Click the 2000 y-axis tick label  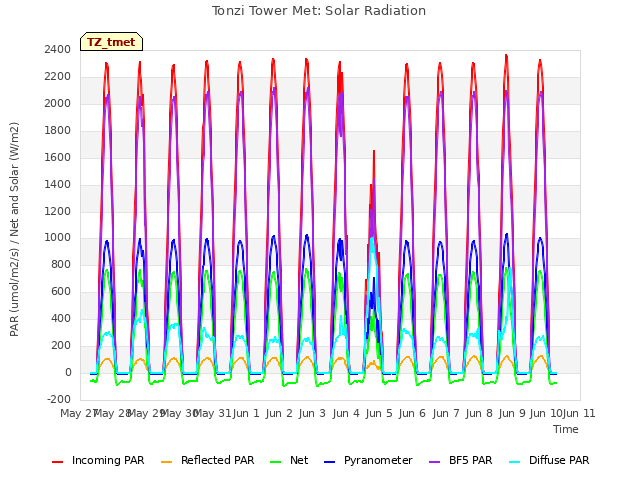pyautogui.click(x=58, y=104)
